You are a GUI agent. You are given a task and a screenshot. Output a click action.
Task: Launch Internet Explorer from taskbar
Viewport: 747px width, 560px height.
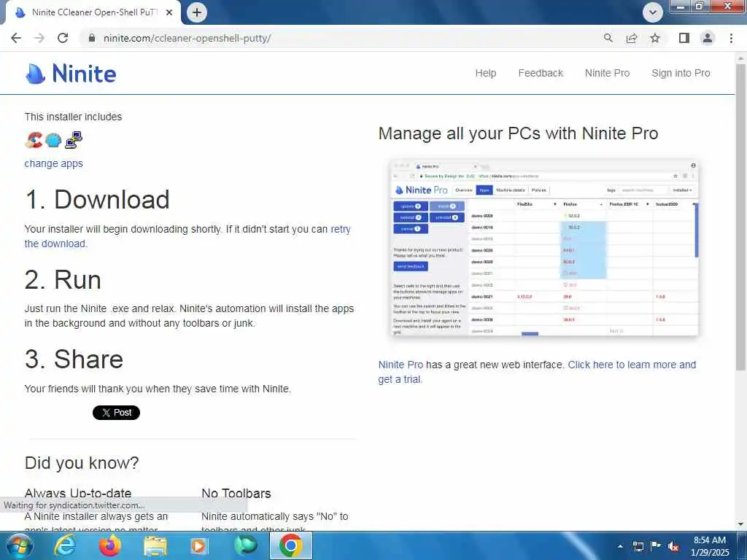pyautogui.click(x=64, y=545)
